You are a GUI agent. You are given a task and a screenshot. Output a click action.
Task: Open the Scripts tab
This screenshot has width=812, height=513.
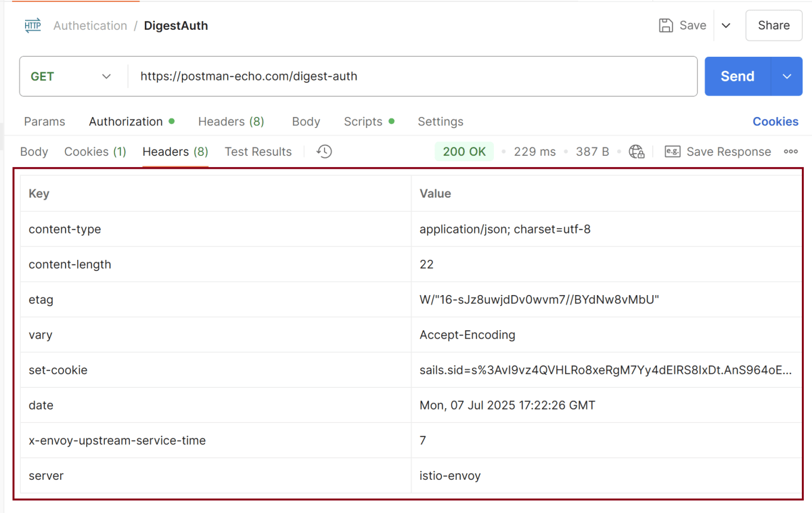(363, 122)
